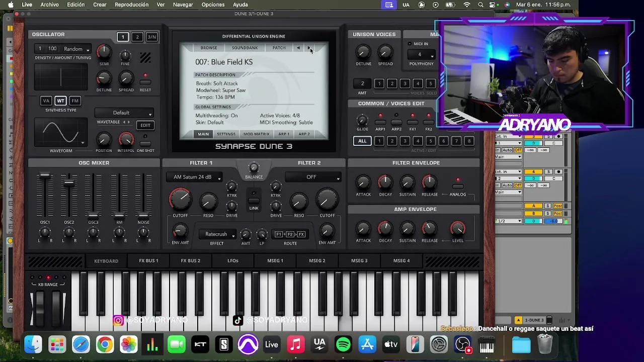Click BROWSE in patch display

209,48
